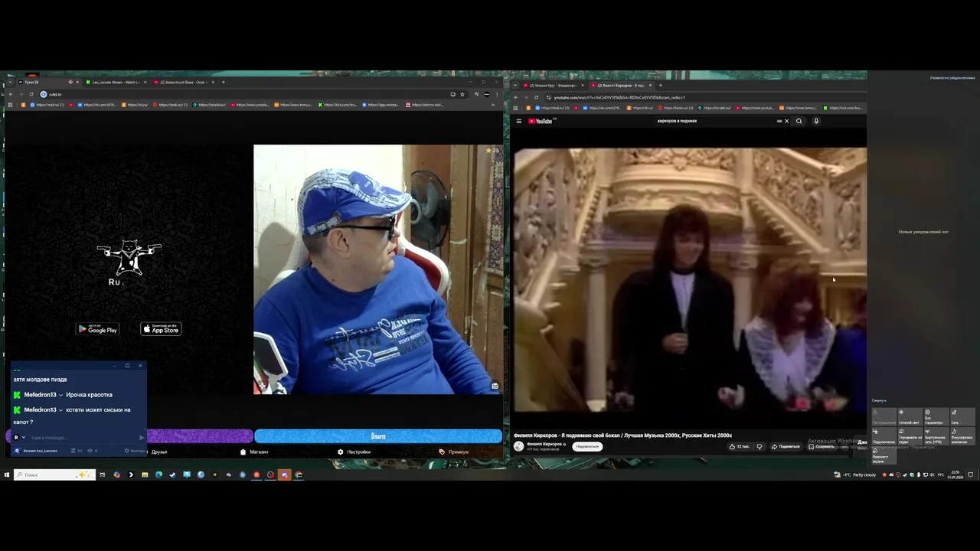This screenshot has width=980, height=551.
Task: Open Магазин in the roulette bottom menu
Action: (x=254, y=452)
